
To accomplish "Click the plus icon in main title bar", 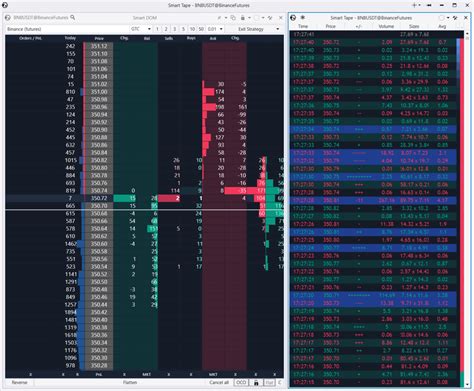I will tap(414, 5).
